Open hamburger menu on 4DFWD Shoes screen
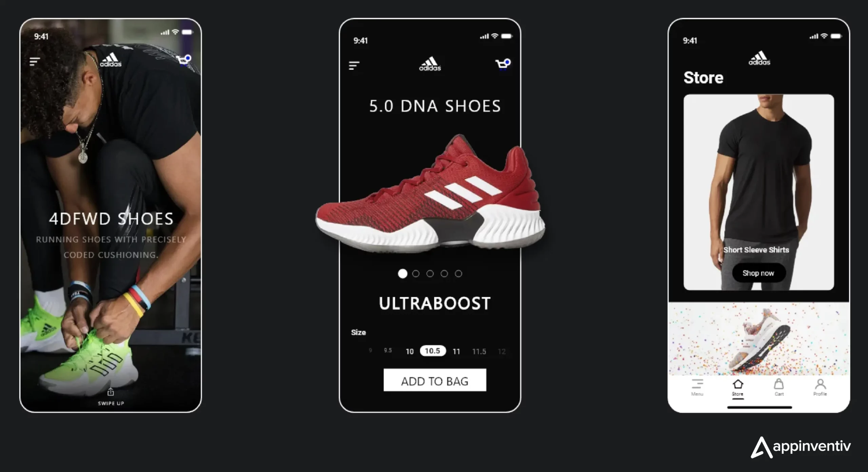868x472 pixels. [35, 61]
